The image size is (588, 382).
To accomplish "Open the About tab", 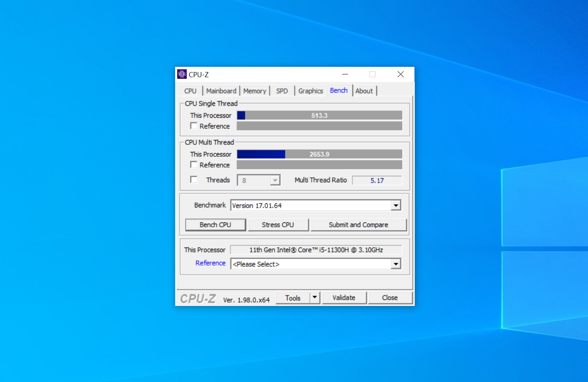I will pos(364,91).
